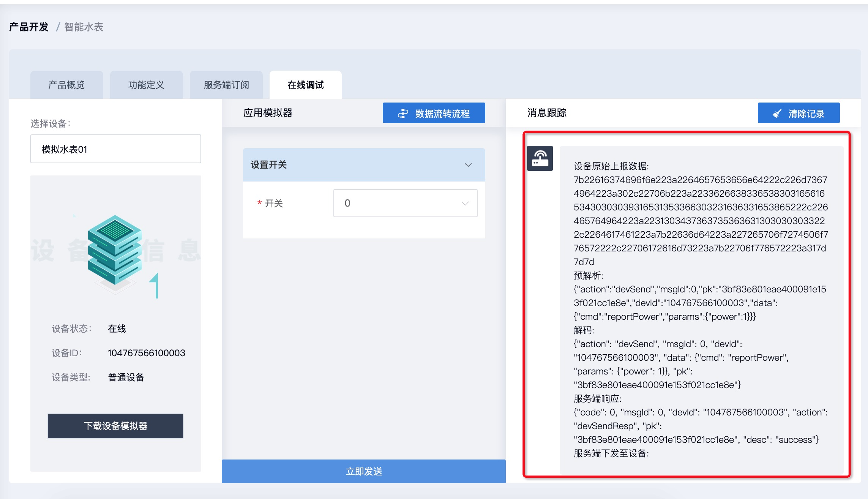Click the device ID value 104767566100003
Screen dimensions: 868x499
[x=146, y=353]
